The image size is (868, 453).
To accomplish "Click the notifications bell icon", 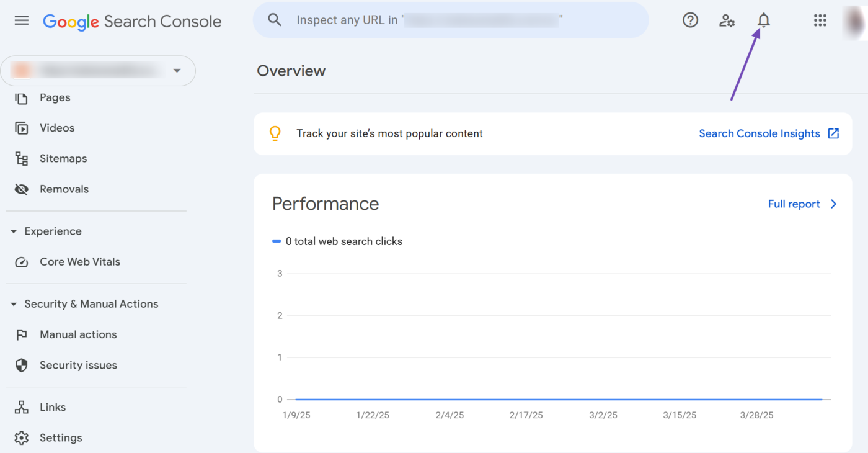I will click(x=763, y=20).
